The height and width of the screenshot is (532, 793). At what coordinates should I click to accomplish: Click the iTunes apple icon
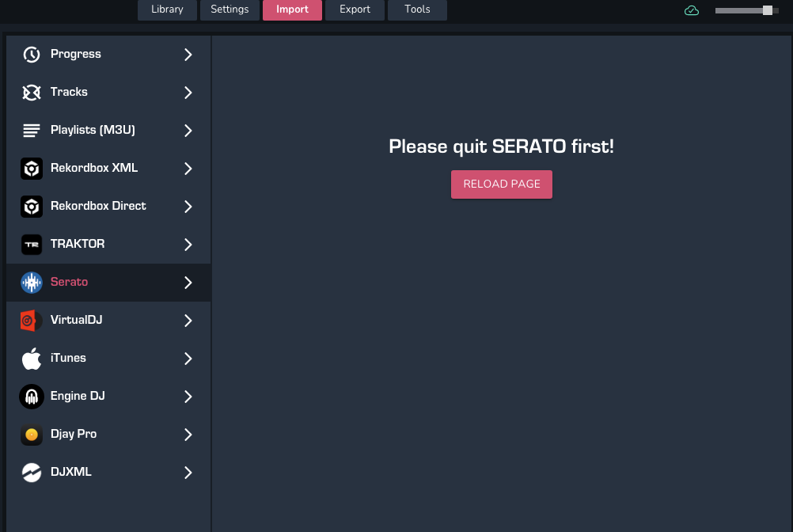coord(32,359)
